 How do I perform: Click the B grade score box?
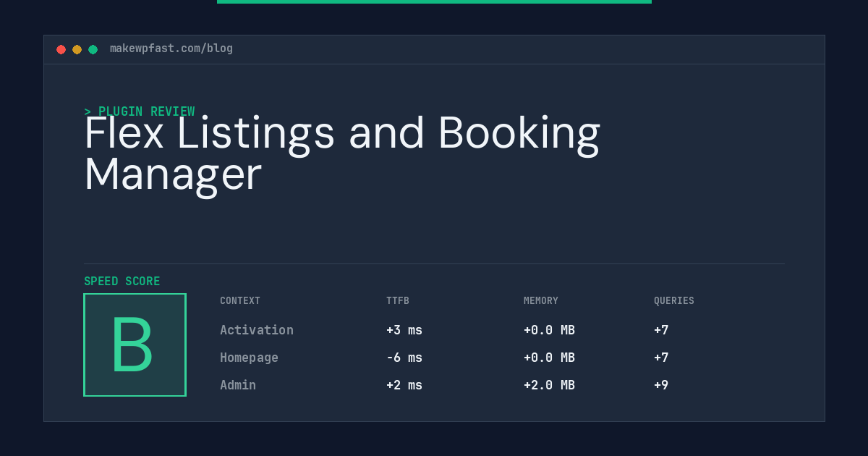pos(135,345)
